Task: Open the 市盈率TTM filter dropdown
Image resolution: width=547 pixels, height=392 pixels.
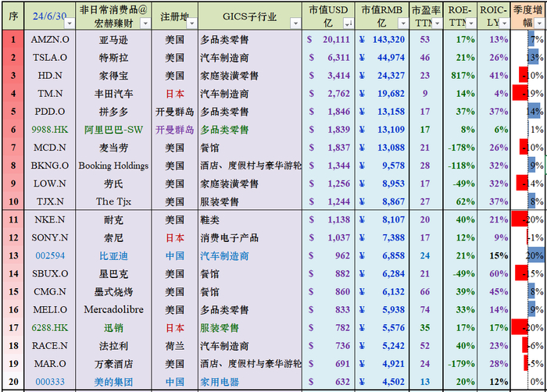Action: tap(437, 23)
